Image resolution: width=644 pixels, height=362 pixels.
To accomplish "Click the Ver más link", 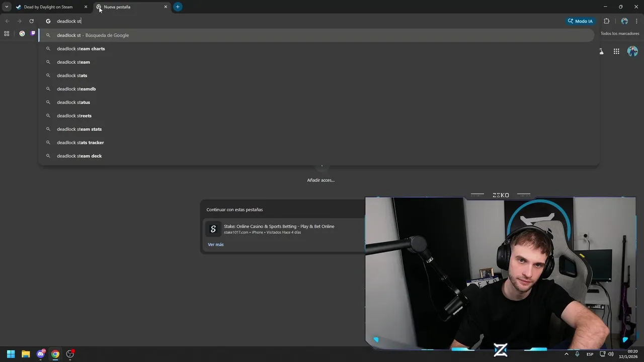I will (216, 244).
